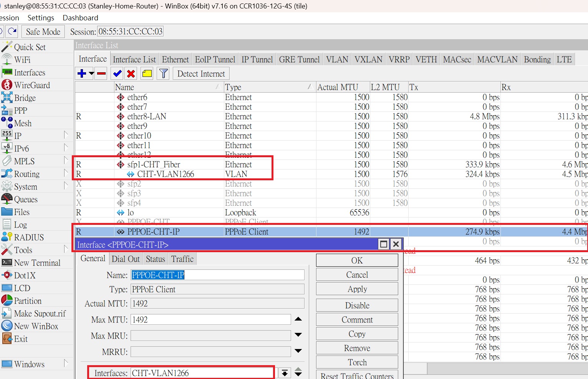Sort the table by Name column
The width and height of the screenshot is (588, 379).
[169, 87]
